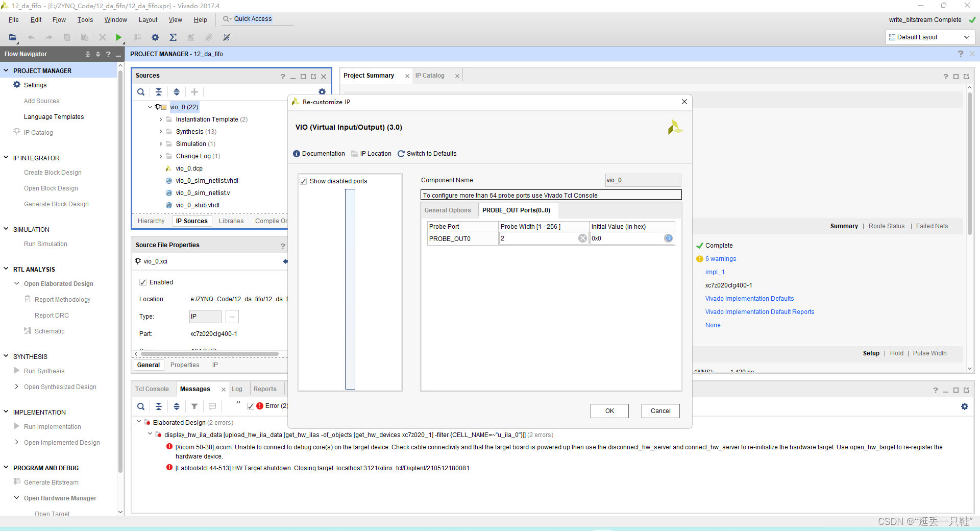Click the Open Project folder icon

(13, 37)
